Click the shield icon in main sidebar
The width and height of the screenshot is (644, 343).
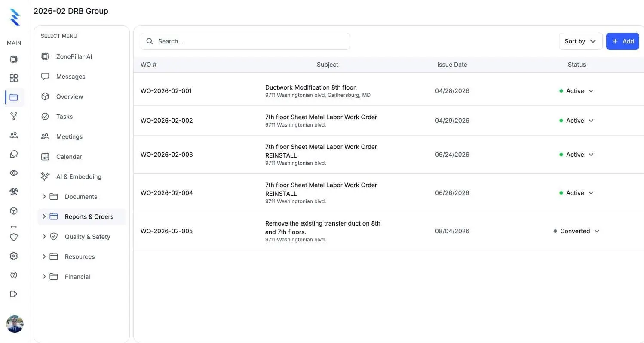pyautogui.click(x=14, y=237)
